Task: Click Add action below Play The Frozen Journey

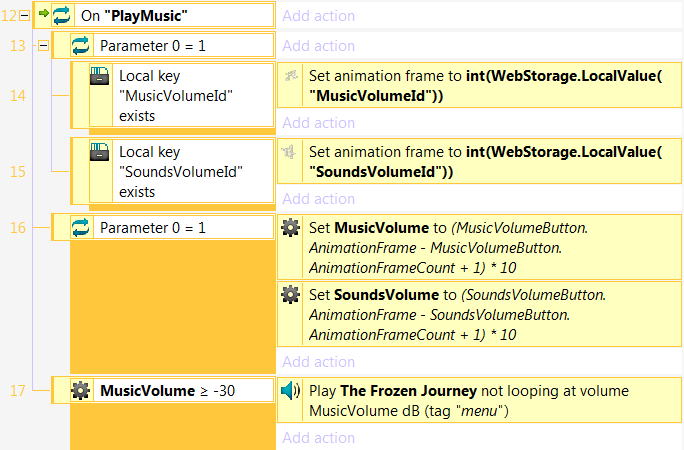Action: pyautogui.click(x=318, y=437)
